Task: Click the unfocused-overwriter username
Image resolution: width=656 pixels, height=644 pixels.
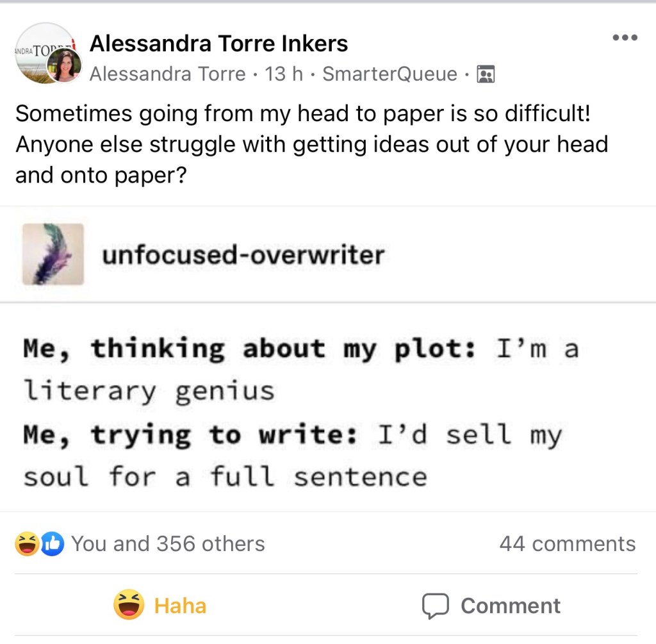Action: click(243, 255)
